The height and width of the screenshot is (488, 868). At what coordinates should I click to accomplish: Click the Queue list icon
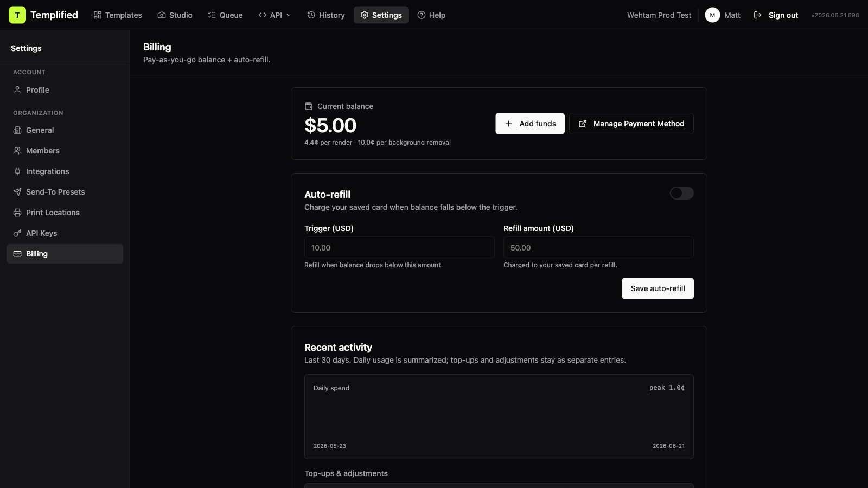[x=212, y=15]
